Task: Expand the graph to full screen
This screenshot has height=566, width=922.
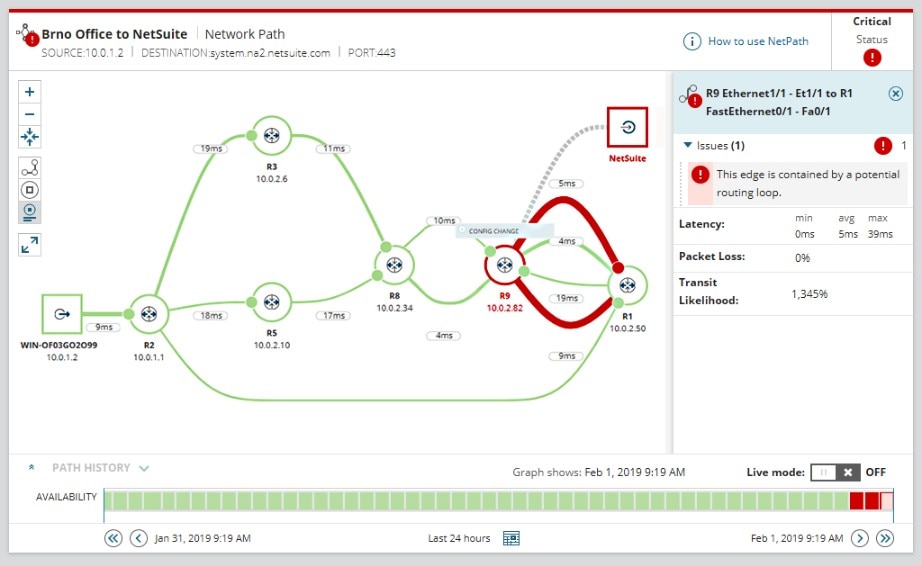Action: point(29,245)
